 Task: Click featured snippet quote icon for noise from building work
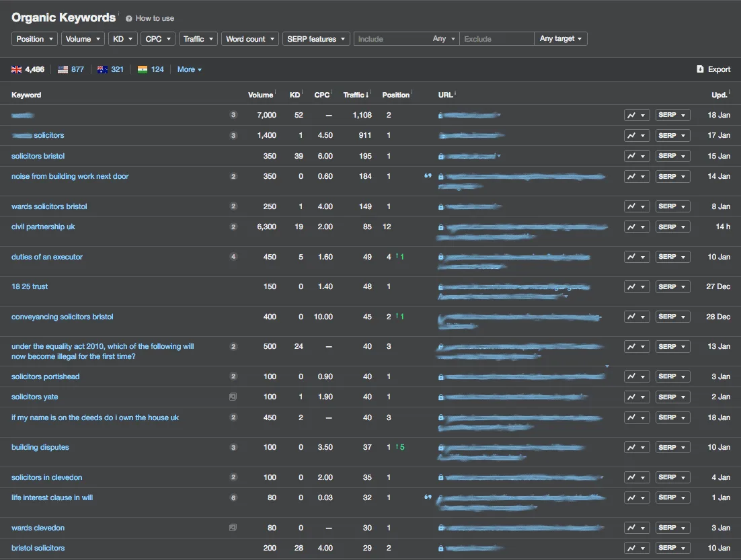pyautogui.click(x=428, y=175)
